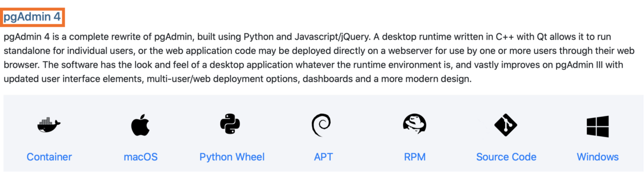The image size is (644, 175).
Task: Open the Python Wheel download link
Action: (x=232, y=157)
